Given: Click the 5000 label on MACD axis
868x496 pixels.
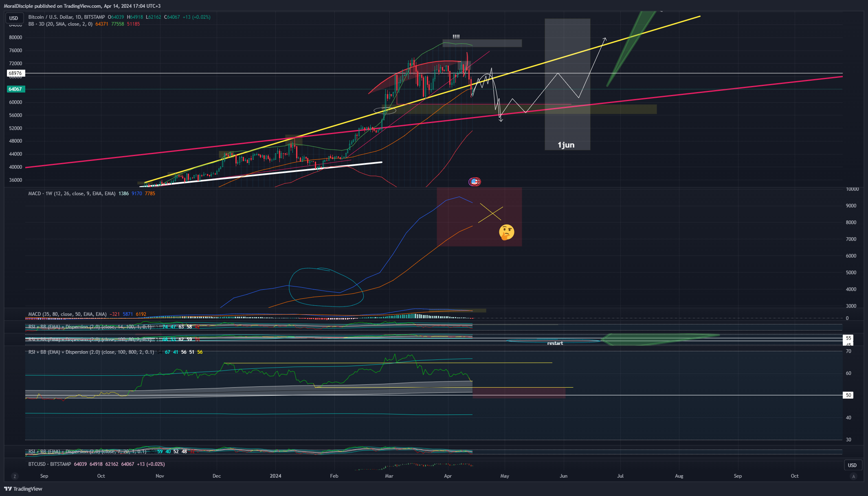Looking at the screenshot, I should [851, 273].
